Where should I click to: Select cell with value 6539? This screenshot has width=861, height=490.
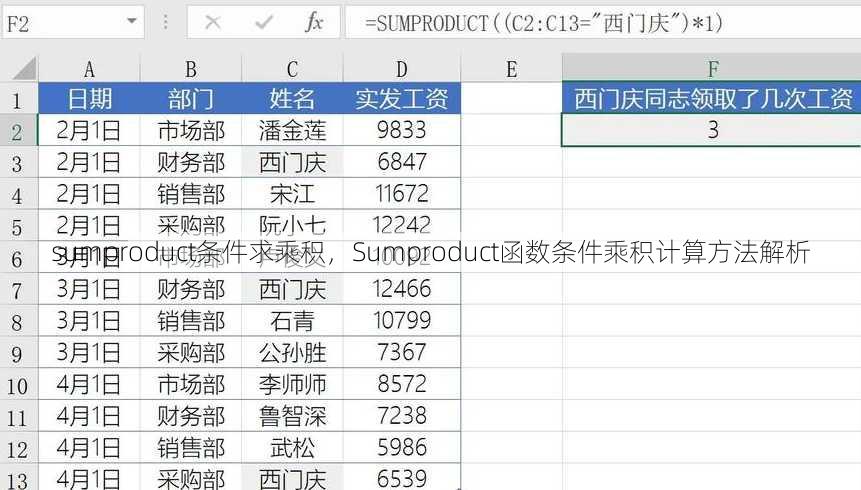tap(401, 478)
